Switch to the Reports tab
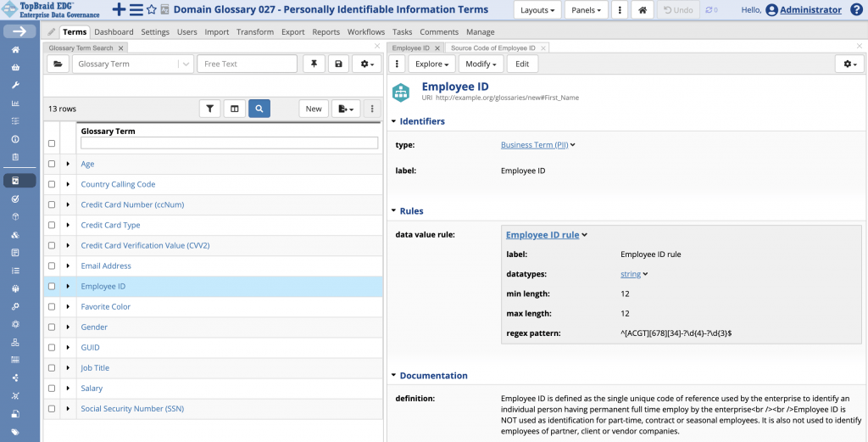 [x=326, y=32]
